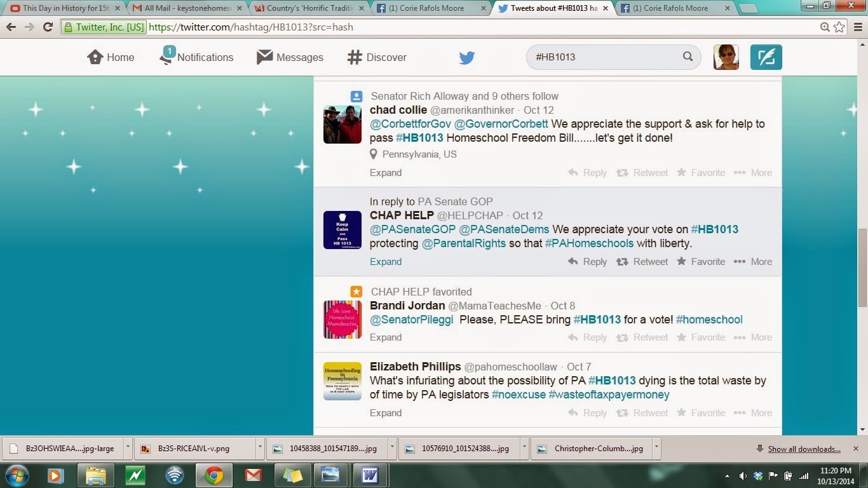The width and height of the screenshot is (868, 488).
Task: Go back with the browser back arrow
Action: pyautogui.click(x=11, y=27)
